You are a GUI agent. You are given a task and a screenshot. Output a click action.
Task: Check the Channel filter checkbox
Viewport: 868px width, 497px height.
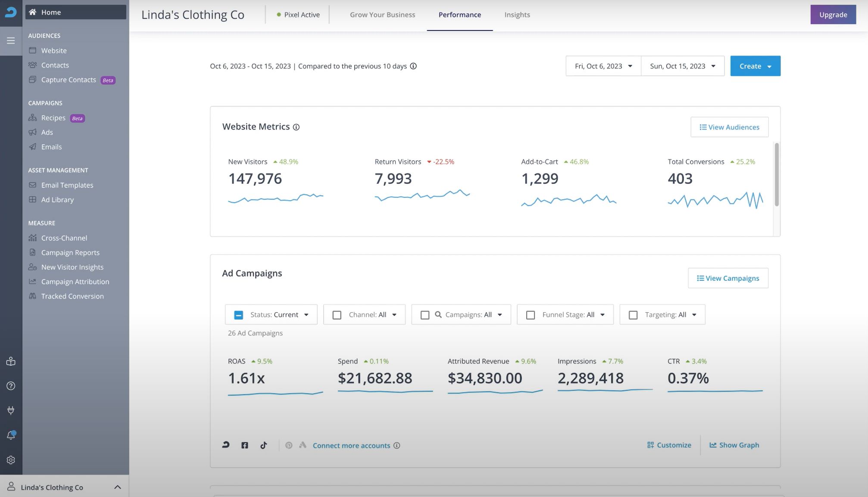click(337, 314)
